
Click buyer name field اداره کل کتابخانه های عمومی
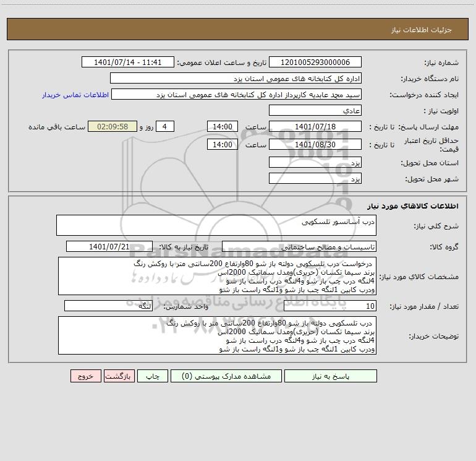point(236,79)
